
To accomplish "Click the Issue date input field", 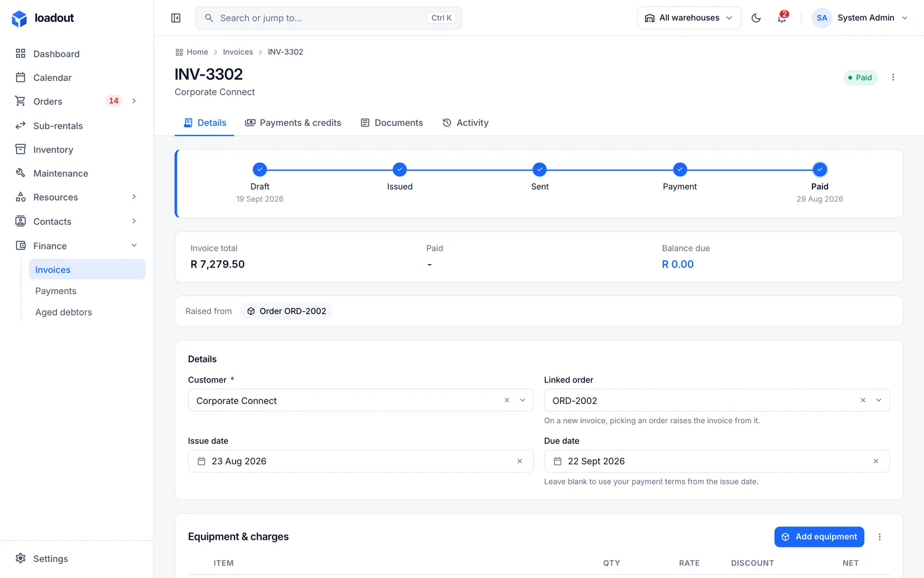I will tap(360, 461).
